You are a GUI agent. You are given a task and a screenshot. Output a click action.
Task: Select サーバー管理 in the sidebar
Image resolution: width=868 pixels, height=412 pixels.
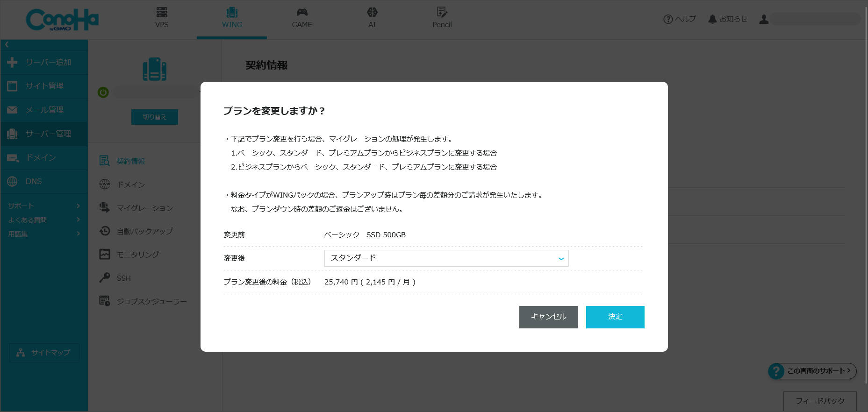pyautogui.click(x=44, y=134)
